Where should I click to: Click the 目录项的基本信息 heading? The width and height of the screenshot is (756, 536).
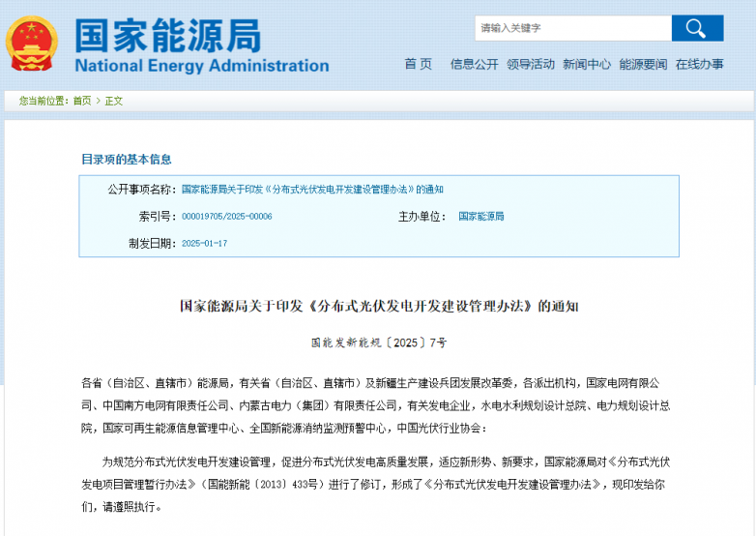(126, 160)
